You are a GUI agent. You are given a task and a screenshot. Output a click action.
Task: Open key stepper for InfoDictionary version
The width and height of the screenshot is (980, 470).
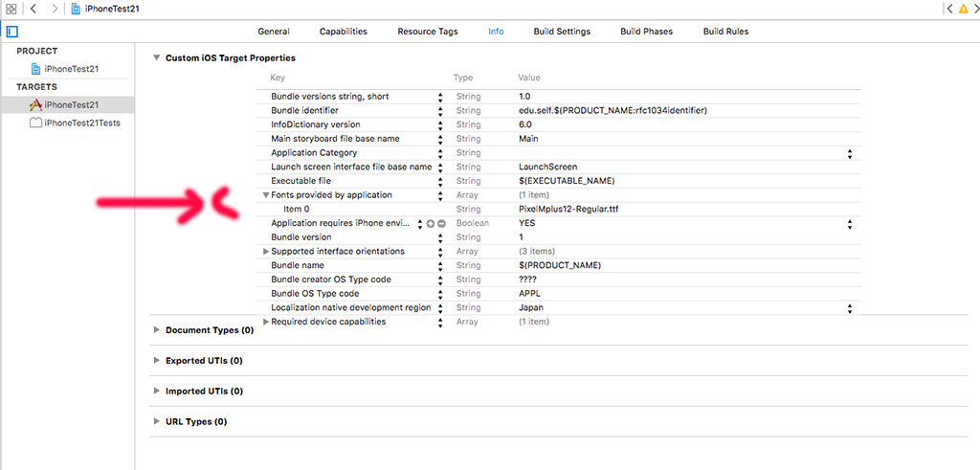(x=440, y=125)
